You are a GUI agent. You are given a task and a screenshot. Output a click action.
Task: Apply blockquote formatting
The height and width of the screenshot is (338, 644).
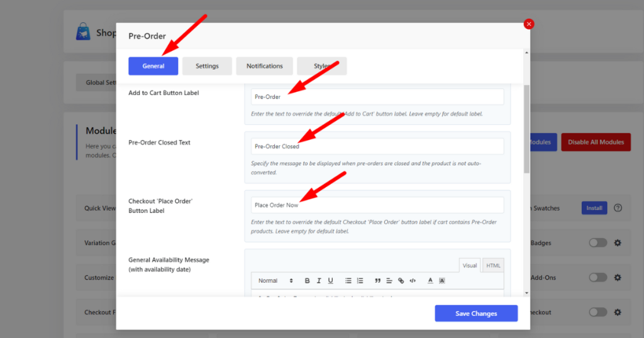[x=377, y=281]
